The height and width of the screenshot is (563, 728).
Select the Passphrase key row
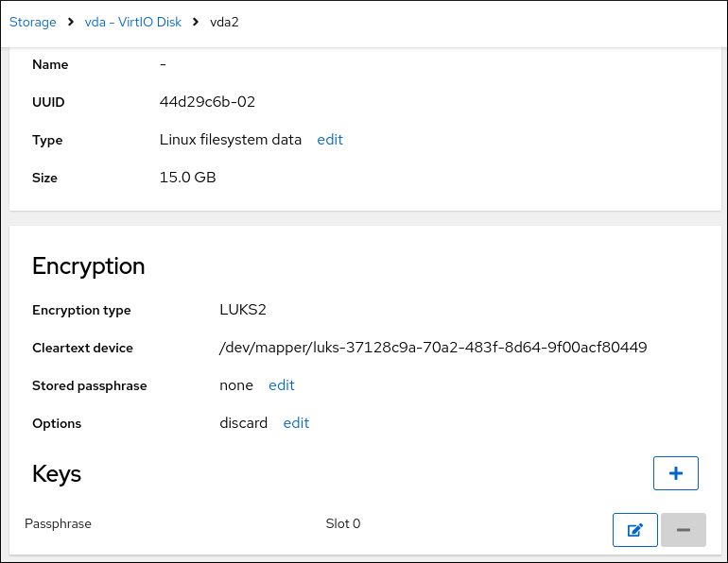pos(59,523)
